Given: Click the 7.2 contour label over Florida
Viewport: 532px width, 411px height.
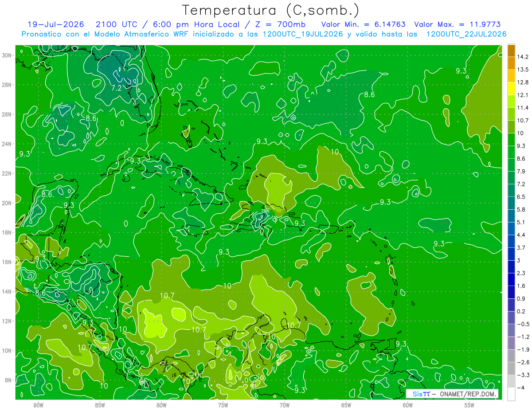Looking at the screenshot, I should (x=116, y=88).
